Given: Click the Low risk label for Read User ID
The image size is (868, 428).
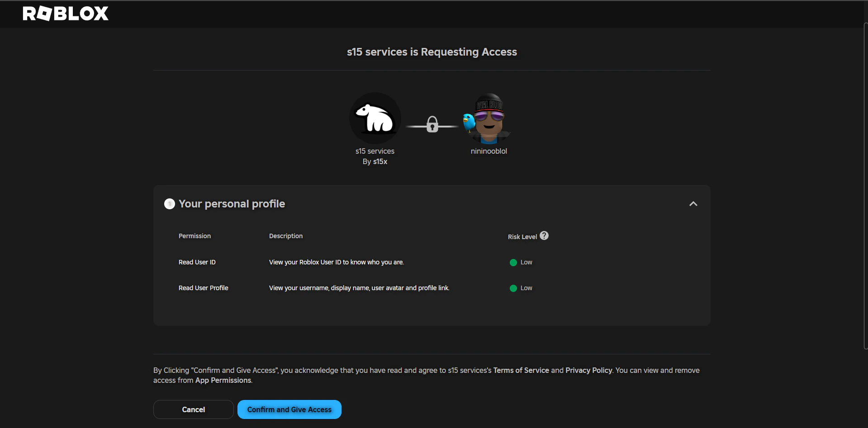Looking at the screenshot, I should tap(526, 262).
